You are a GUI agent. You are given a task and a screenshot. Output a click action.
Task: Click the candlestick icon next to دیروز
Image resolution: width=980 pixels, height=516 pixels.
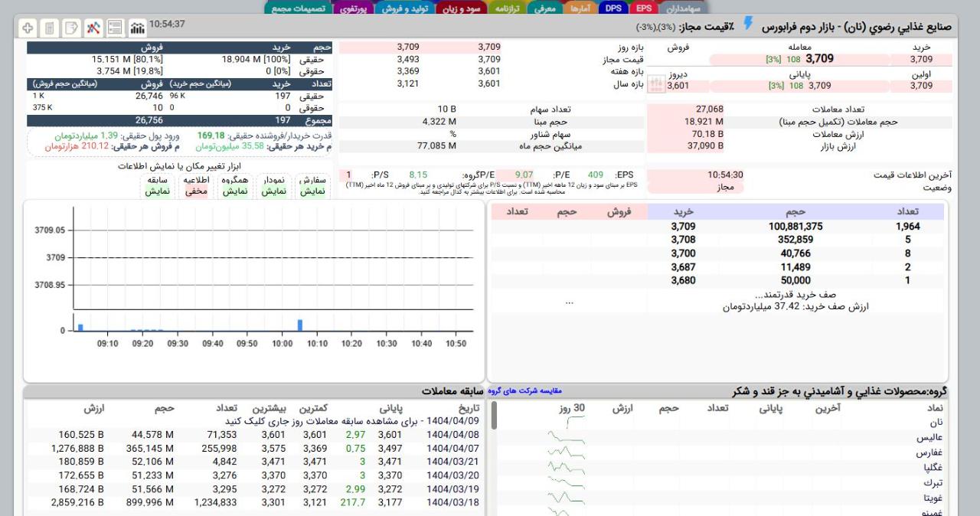[x=655, y=84]
